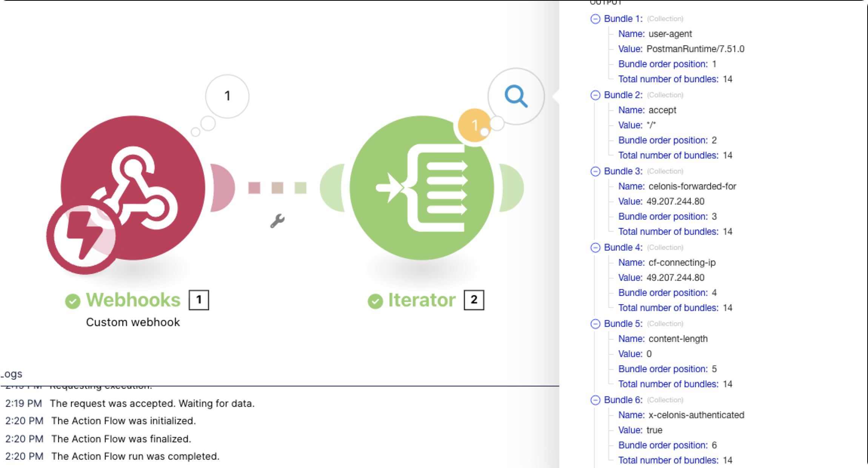Viewport: 868px width, 468px height.
Task: Click the green checkmark beside Iterator label
Action: tap(375, 301)
